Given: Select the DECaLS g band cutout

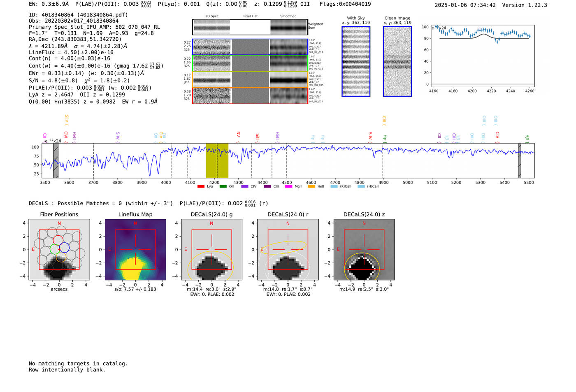Looking at the screenshot, I should [211, 250].
